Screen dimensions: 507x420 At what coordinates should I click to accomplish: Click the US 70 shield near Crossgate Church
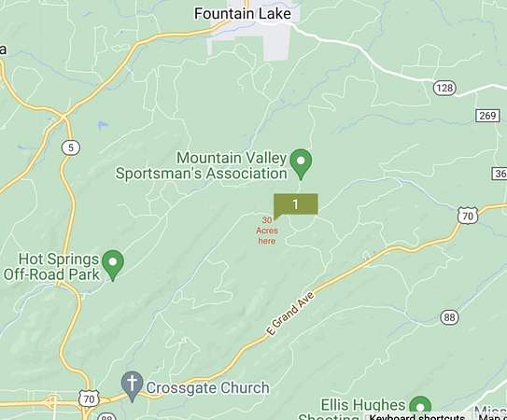tap(89, 399)
